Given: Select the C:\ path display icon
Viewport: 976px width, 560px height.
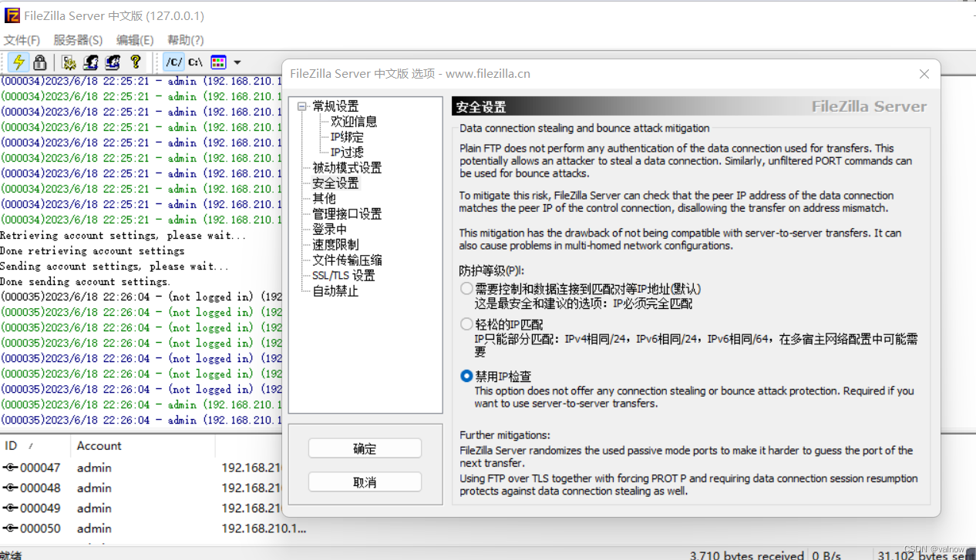Looking at the screenshot, I should click(x=196, y=62).
